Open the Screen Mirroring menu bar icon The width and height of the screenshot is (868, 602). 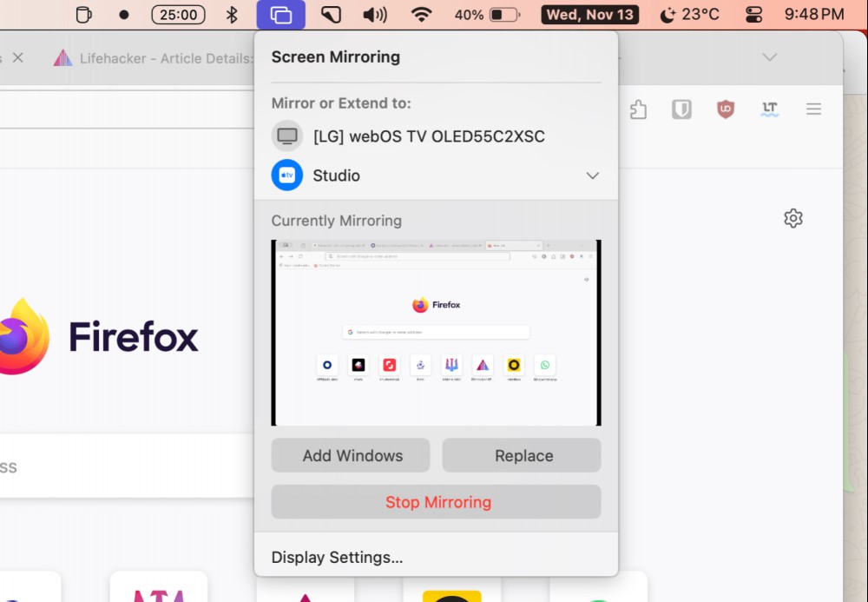click(280, 15)
